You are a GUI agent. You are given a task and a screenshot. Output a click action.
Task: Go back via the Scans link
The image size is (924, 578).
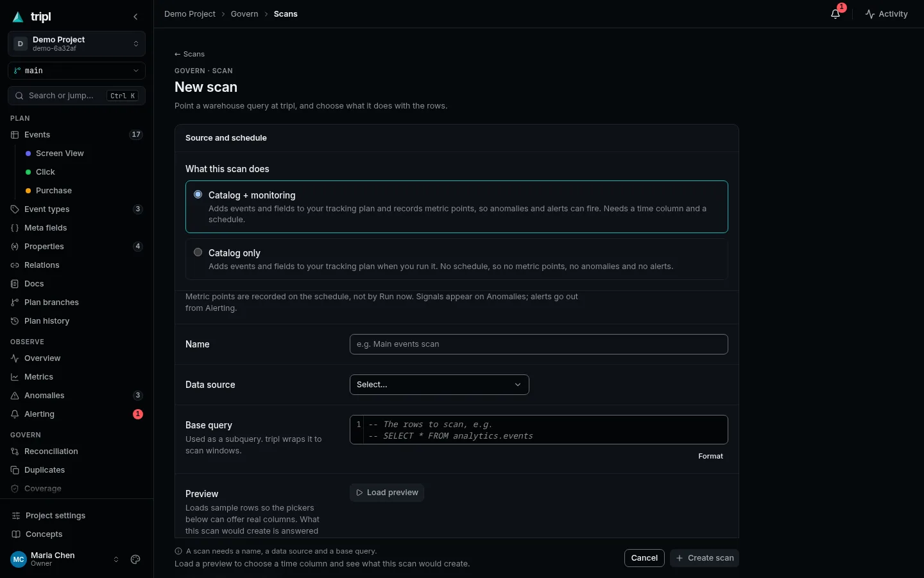click(189, 54)
